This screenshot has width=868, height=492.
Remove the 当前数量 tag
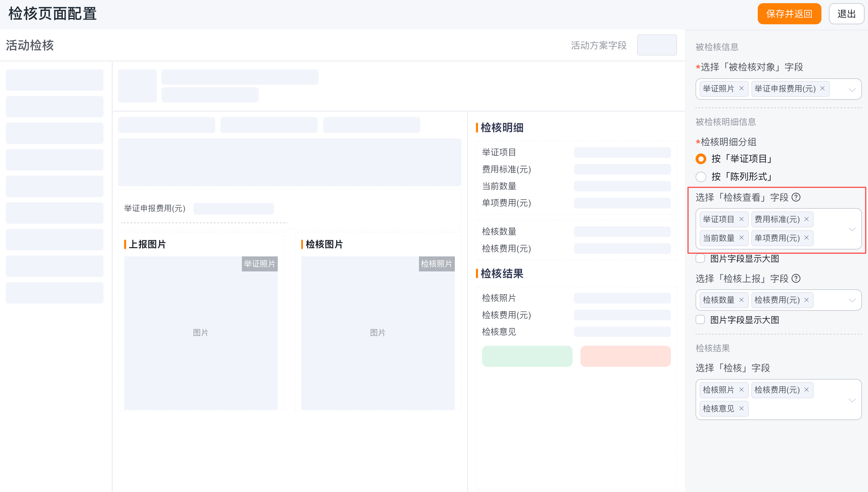pos(742,238)
